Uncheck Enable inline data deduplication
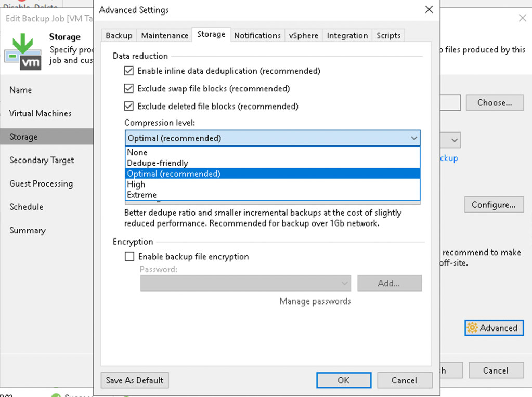 coord(128,71)
